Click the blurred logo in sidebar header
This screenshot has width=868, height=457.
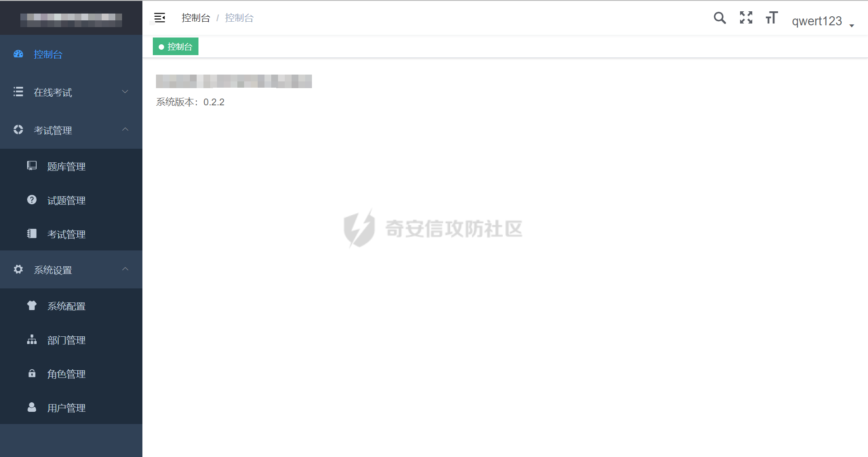coord(71,20)
